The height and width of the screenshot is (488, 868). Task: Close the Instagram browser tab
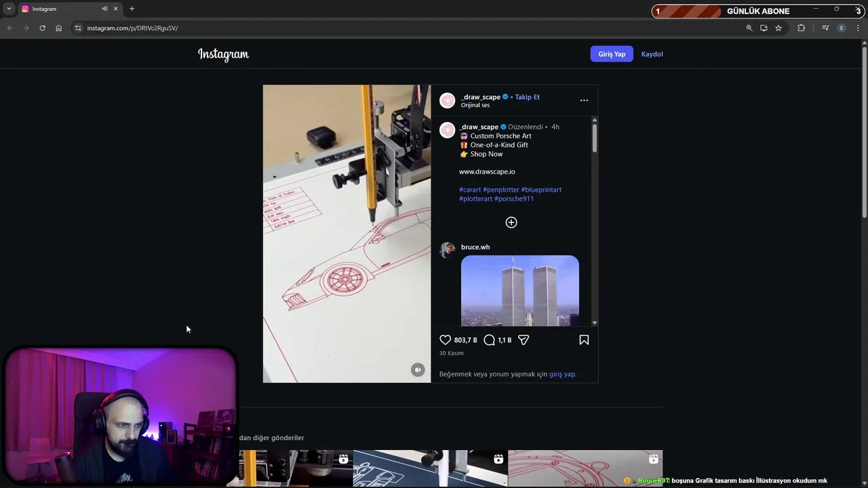point(115,9)
